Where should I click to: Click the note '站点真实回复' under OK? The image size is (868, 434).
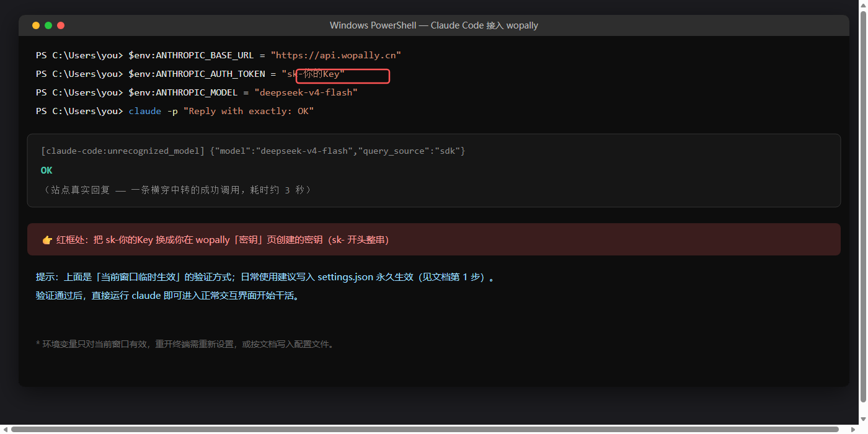pyautogui.click(x=176, y=190)
